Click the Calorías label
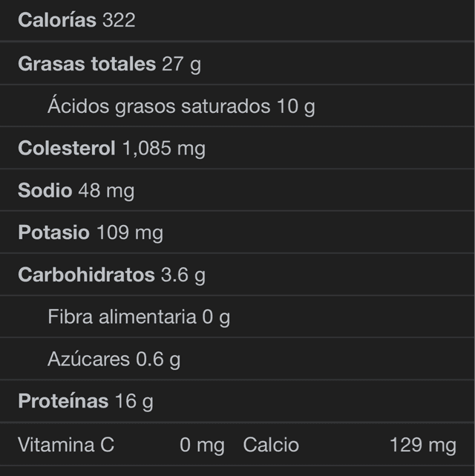Image resolution: width=475 pixels, height=476 pixels. [57, 21]
